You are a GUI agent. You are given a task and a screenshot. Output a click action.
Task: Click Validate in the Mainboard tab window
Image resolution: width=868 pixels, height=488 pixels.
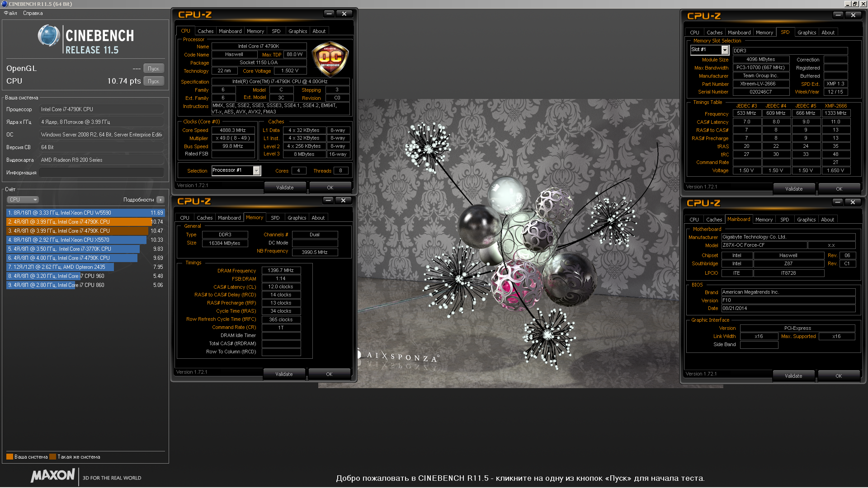coord(793,376)
